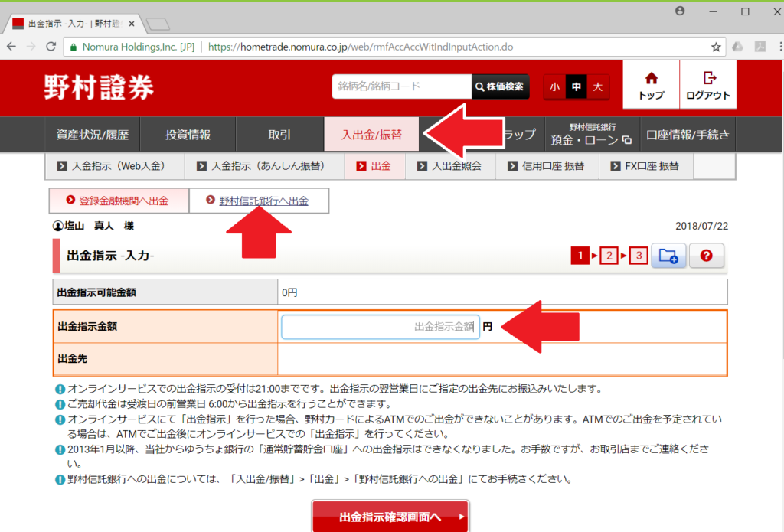Viewport: 784px width, 532px height.
Task: Click the 野村證券 logo
Action: (x=99, y=87)
